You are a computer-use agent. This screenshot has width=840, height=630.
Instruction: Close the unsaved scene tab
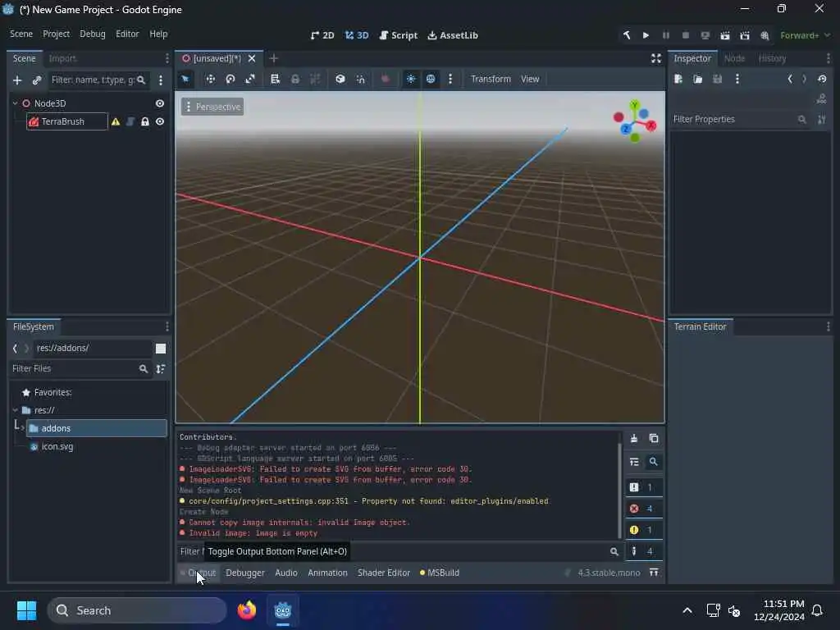click(252, 58)
